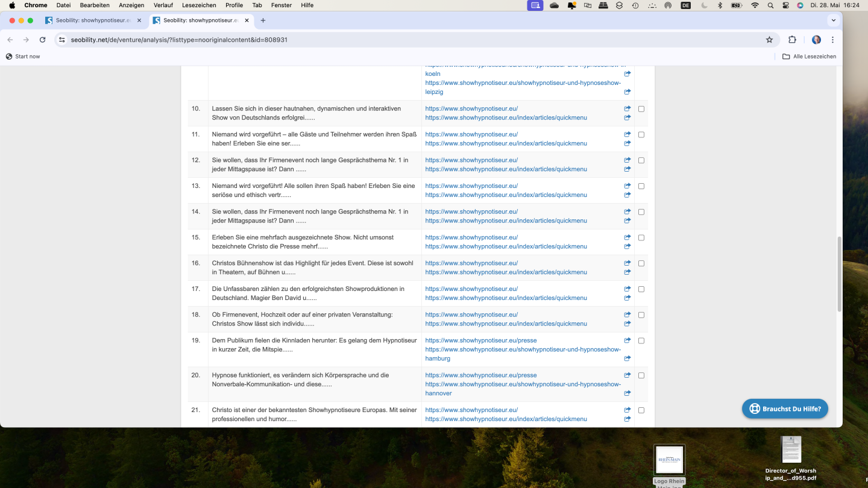Bookmark this page with the star icon

[769, 40]
